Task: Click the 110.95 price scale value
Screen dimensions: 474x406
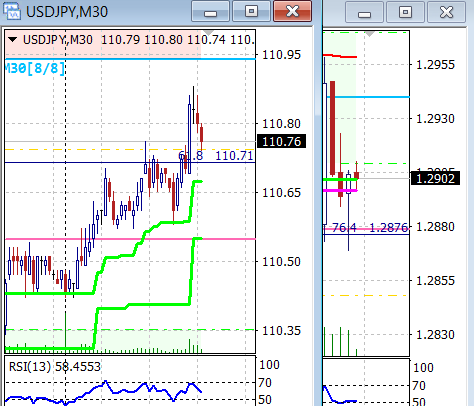Action: (281, 55)
